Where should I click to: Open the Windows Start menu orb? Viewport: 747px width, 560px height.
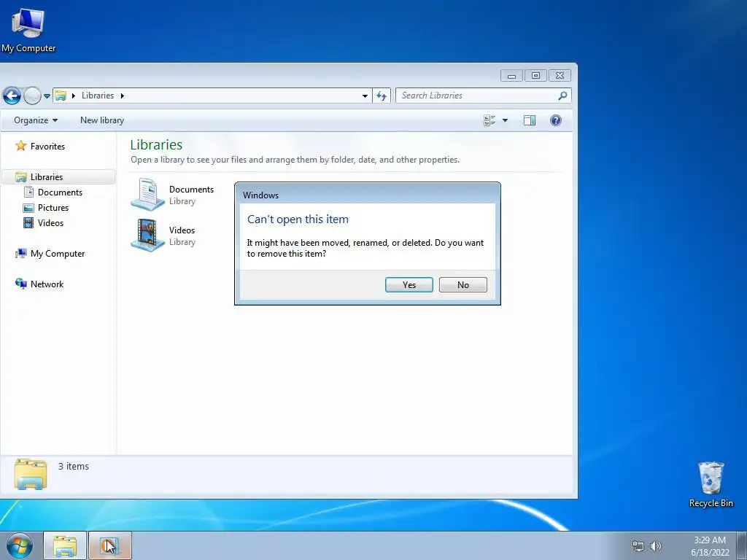click(x=19, y=545)
